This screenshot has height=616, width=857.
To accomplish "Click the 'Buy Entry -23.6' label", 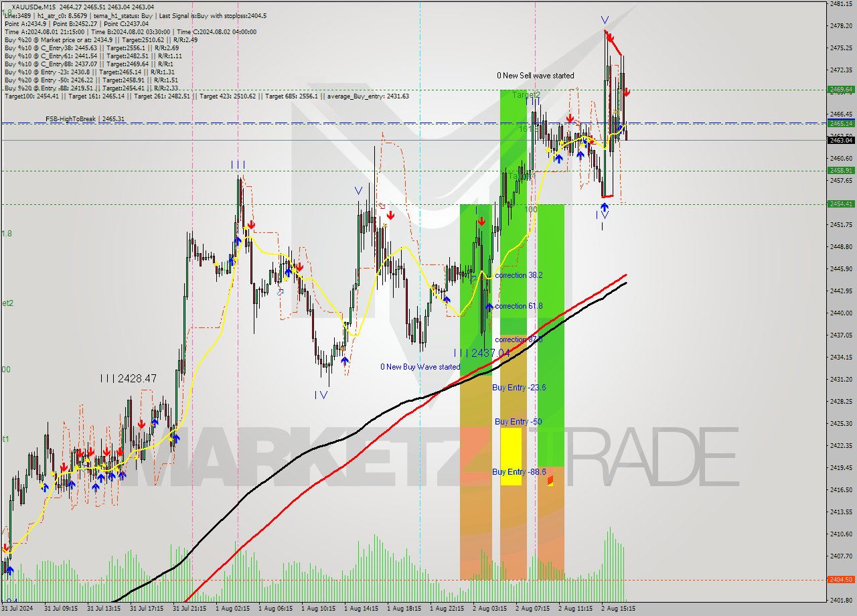I will click(519, 388).
